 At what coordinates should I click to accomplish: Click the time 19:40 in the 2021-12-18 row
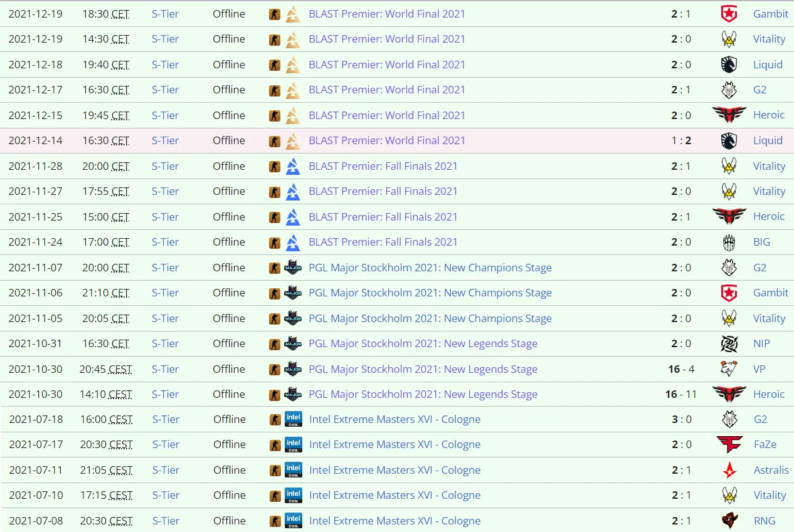pyautogui.click(x=95, y=65)
